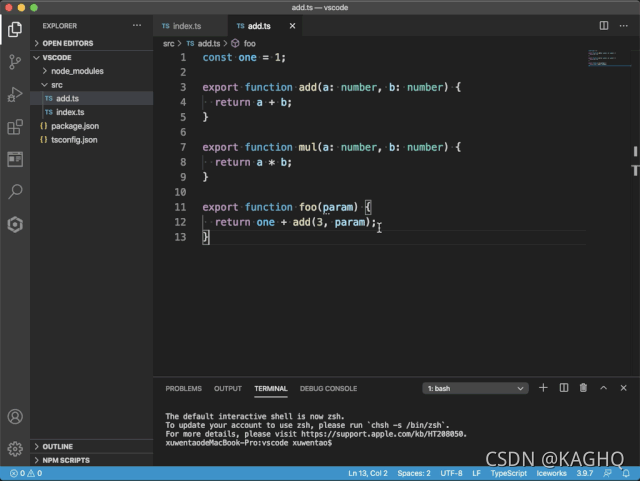Click the warnings count in the status bar
The height and width of the screenshot is (481, 640).
click(x=34, y=473)
